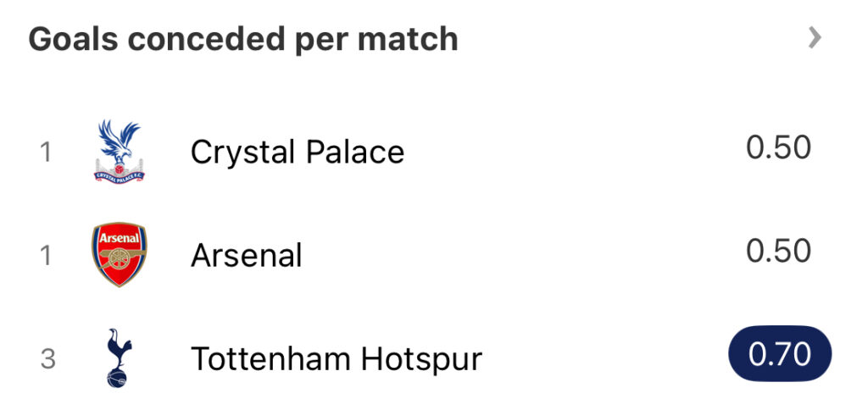
Task: Expand Goals conceded per match chevron
Action: pos(815,38)
